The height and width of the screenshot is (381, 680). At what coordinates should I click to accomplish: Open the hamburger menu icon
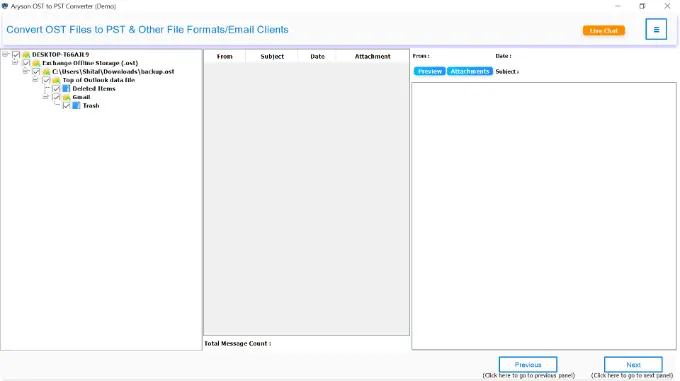pyautogui.click(x=656, y=29)
